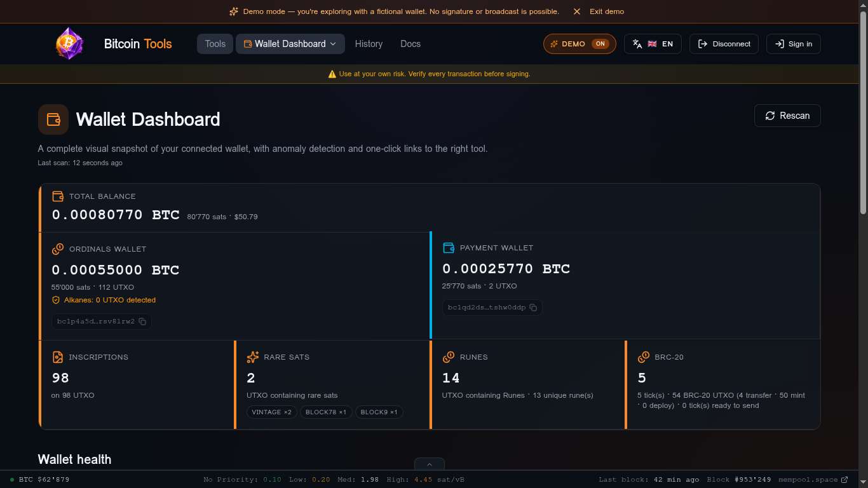
Task: Click the sparkle icon in demo banner
Action: (234, 11)
